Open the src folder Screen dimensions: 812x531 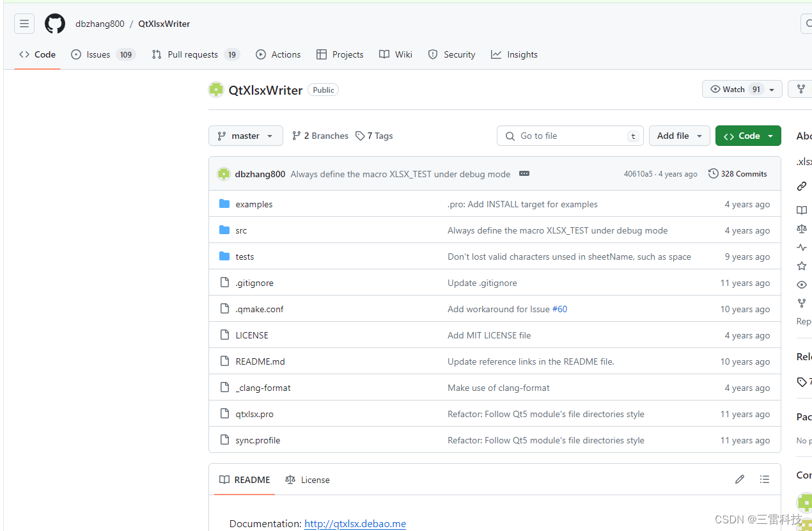[x=241, y=230]
